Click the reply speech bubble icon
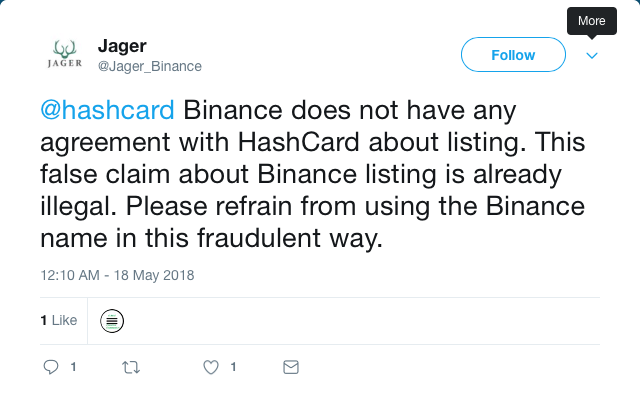Image resolution: width=640 pixels, height=399 pixels. click(x=51, y=367)
